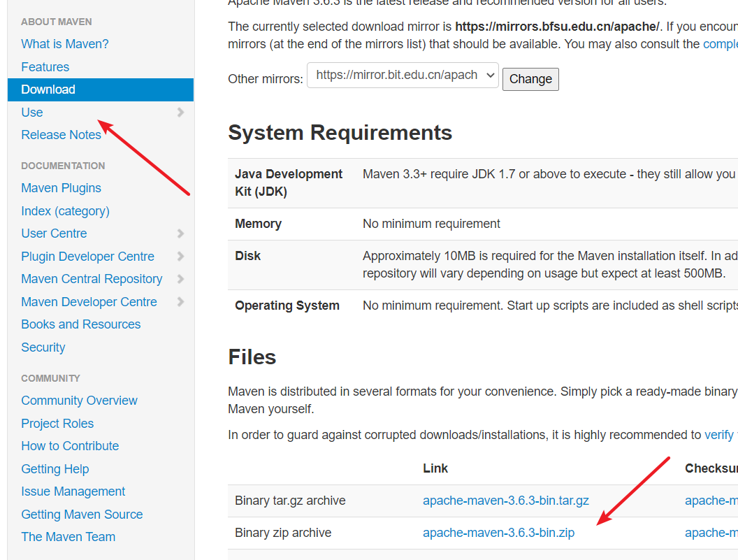Open Plugin Developer Centre entry
The width and height of the screenshot is (738, 560).
(x=87, y=257)
